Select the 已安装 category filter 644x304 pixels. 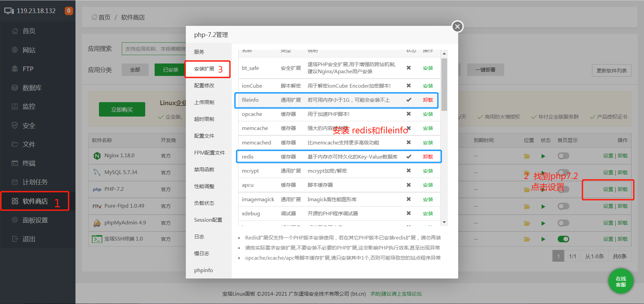170,70
